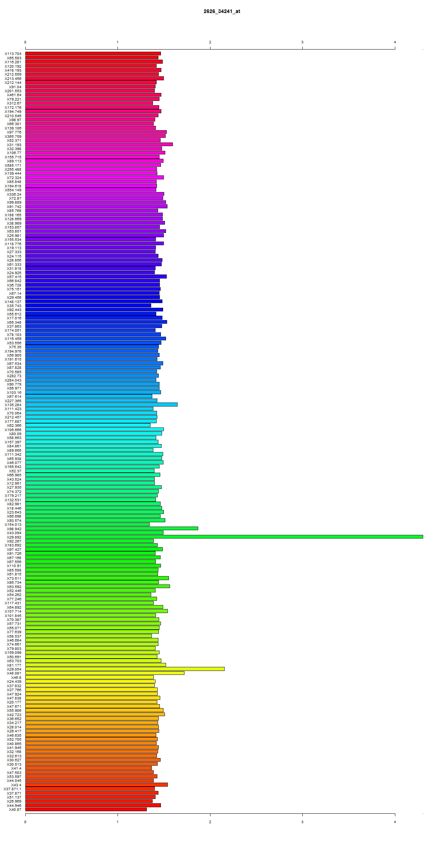Image resolution: width=434 pixels, height=868 pixels.
Task: Click the X154.013 sample label
Action: (x=13, y=524)
